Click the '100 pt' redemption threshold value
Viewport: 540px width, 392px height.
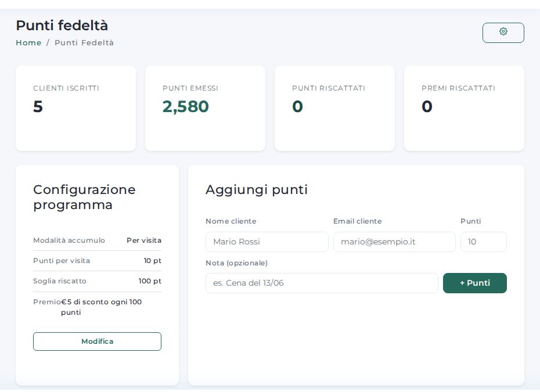[x=150, y=281]
